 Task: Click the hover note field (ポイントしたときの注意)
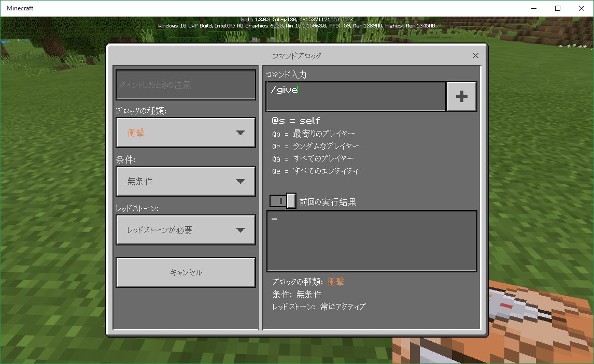pyautogui.click(x=186, y=85)
